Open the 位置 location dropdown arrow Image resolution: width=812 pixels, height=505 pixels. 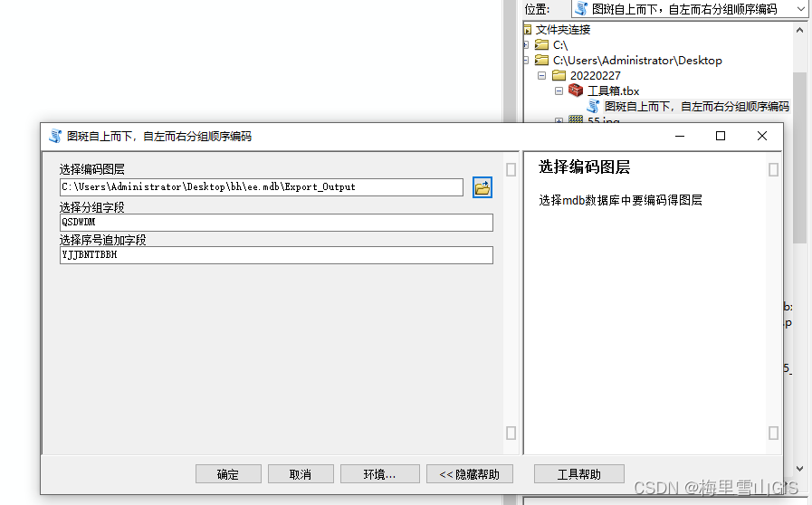(x=800, y=9)
